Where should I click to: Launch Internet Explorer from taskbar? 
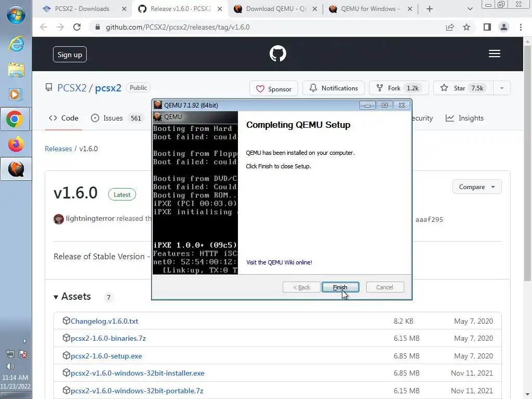[16, 44]
